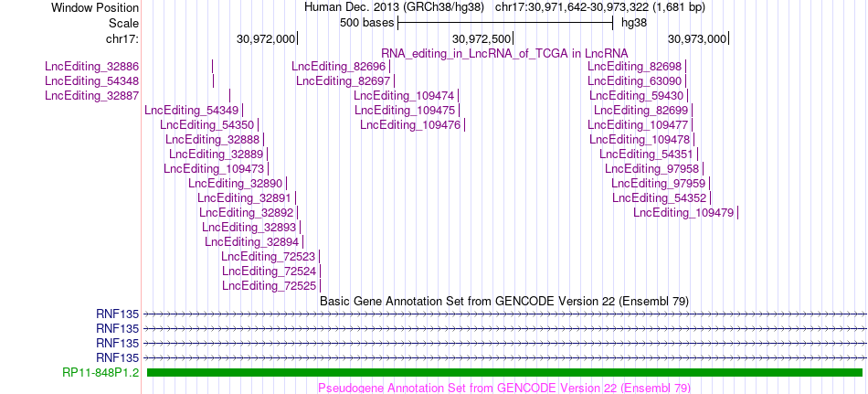Screen dimensions: 868x394
Task: Open the RP11-848P1.2 gene label
Action: point(101,372)
